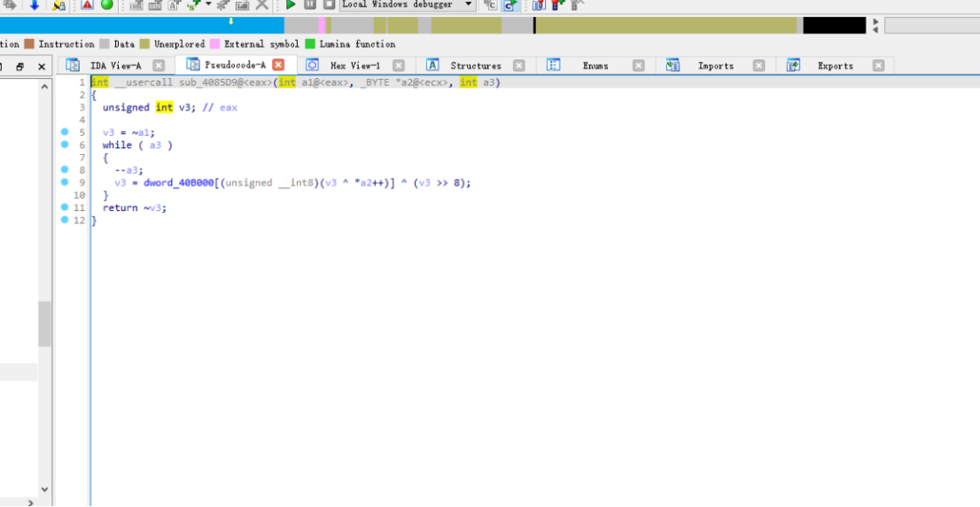Screen dimensions: 980x507
Task: Open the Hex View-1 tab
Action: [x=354, y=66]
